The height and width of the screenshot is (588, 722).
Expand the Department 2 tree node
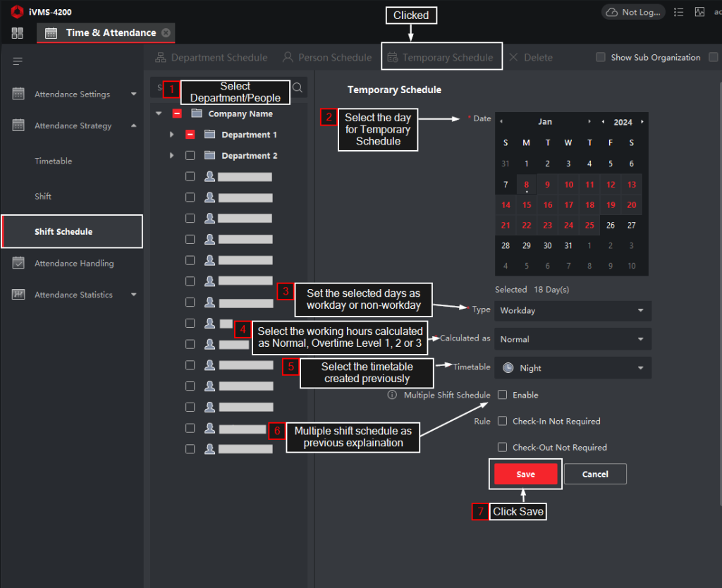click(172, 155)
